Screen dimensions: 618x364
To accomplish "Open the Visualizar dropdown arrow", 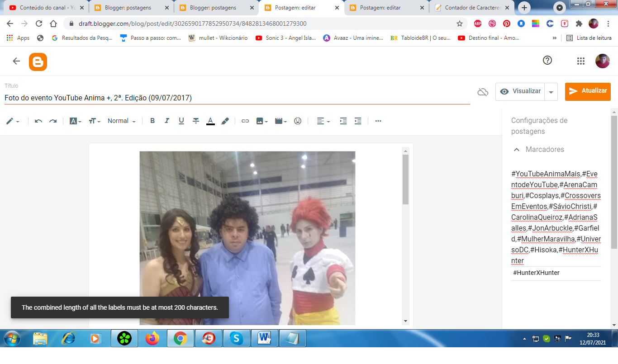I will (551, 92).
